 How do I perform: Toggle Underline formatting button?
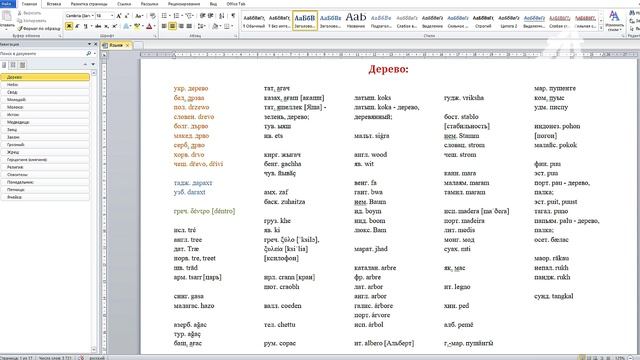pos(85,26)
